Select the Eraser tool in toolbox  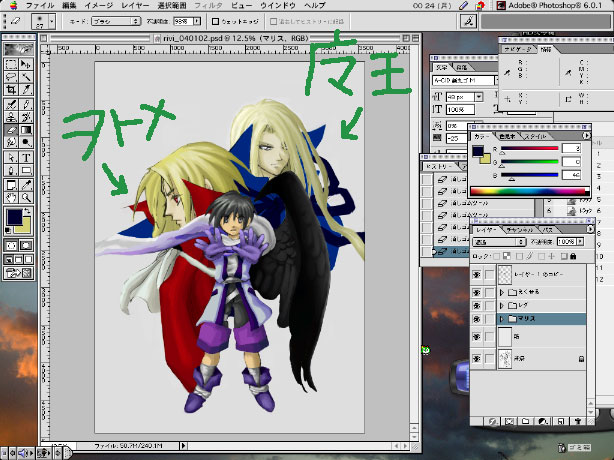11,130
